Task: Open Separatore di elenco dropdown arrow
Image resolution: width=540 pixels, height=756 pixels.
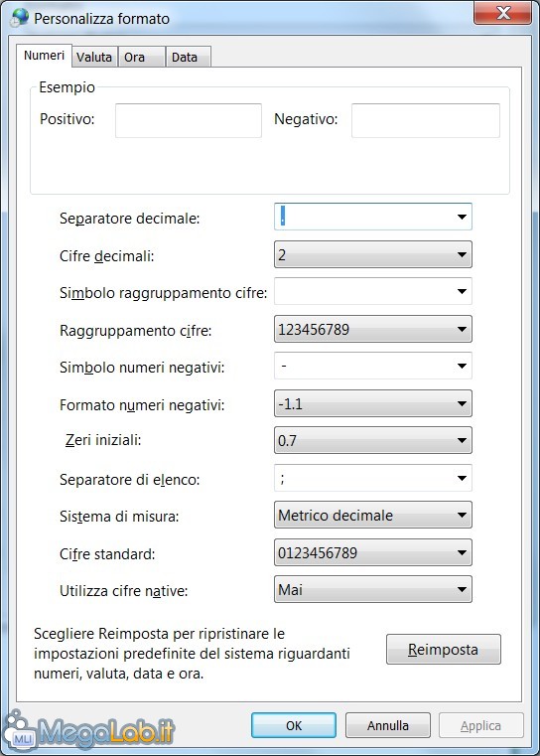Action: [462, 478]
